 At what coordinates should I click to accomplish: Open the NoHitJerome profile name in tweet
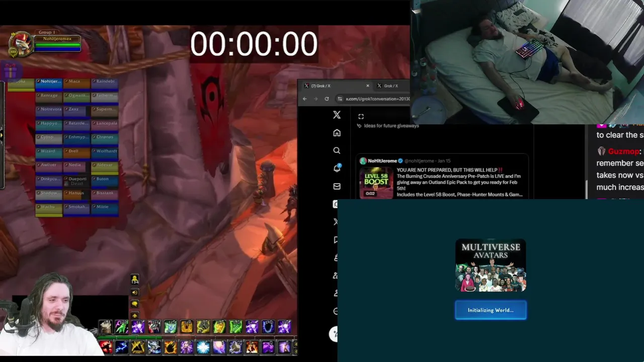coord(382,161)
